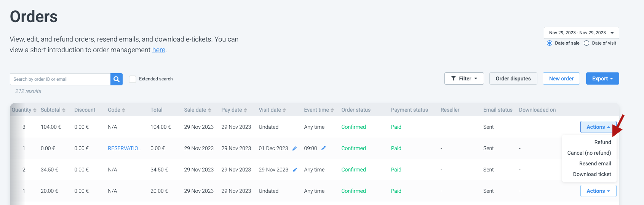Image resolution: width=644 pixels, height=205 pixels.
Task: Choose Refund from the Actions menu
Action: tap(602, 142)
